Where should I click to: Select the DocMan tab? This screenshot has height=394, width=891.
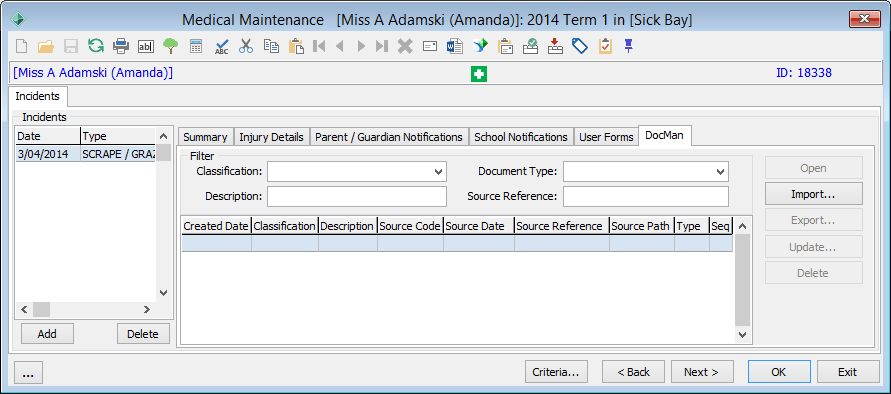pyautogui.click(x=664, y=136)
